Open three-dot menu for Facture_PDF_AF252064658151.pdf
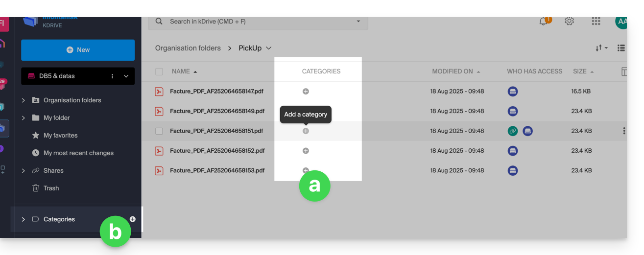The image size is (644, 255). click(x=624, y=131)
